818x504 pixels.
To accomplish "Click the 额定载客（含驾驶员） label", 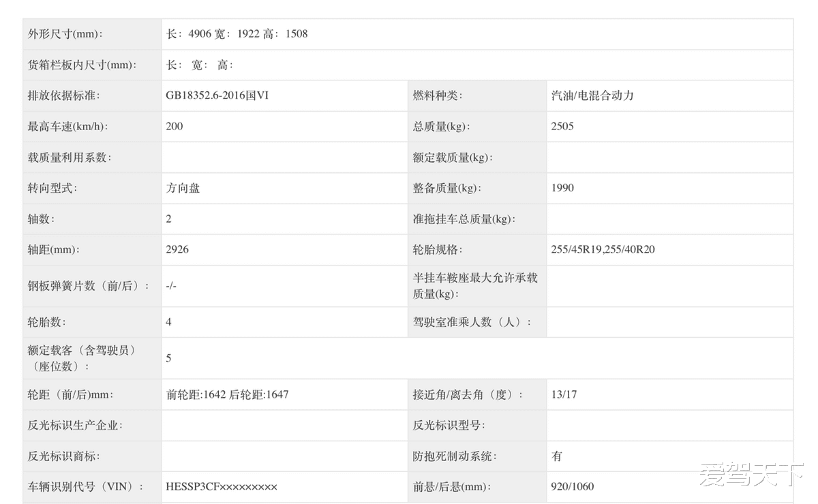I will [x=82, y=358].
